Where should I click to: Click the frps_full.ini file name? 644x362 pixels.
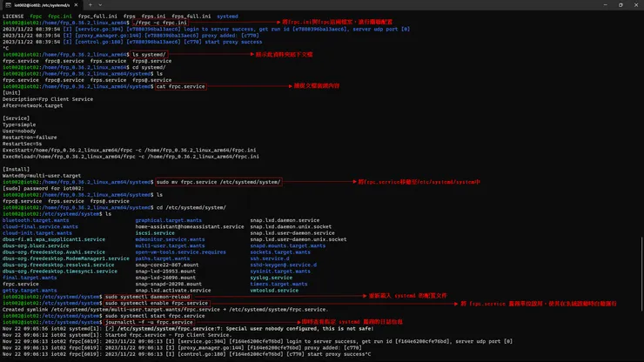[191, 17]
